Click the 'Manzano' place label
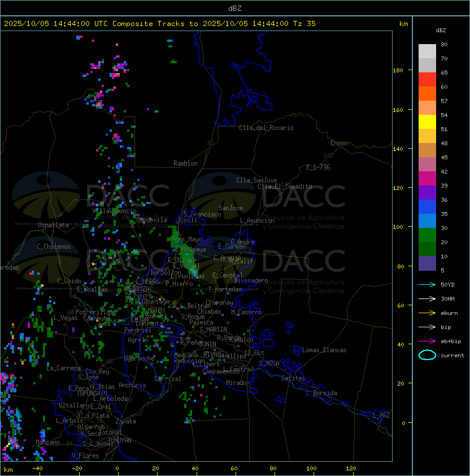470x476 pixels. point(47,442)
